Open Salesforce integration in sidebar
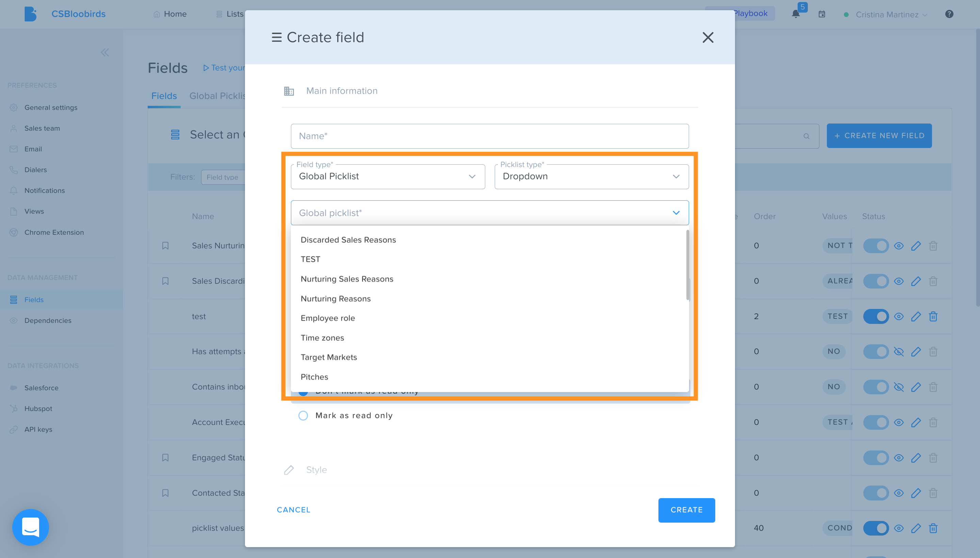 pos(41,388)
